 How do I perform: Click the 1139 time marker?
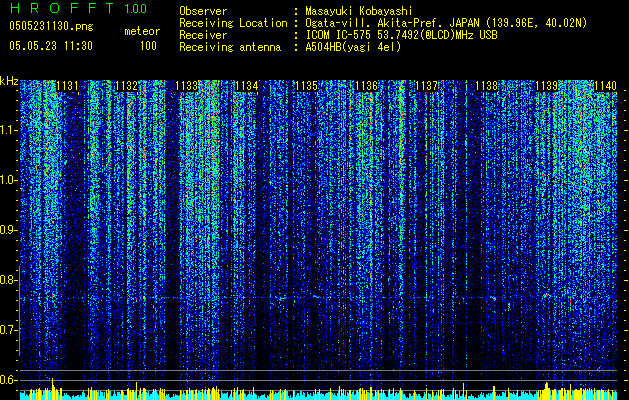tap(547, 86)
